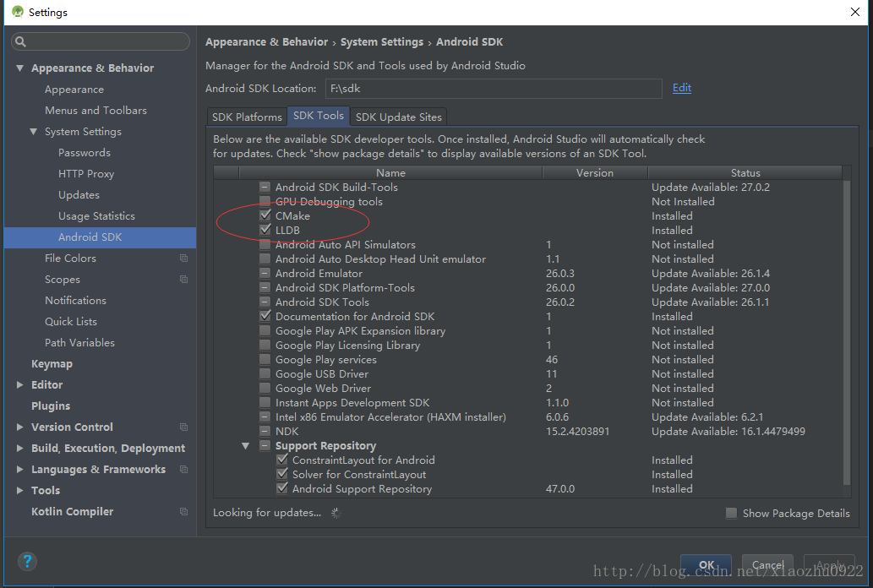Check Instant Apps Development SDK checkbox
Viewport: 873px width, 588px height.
[265, 402]
